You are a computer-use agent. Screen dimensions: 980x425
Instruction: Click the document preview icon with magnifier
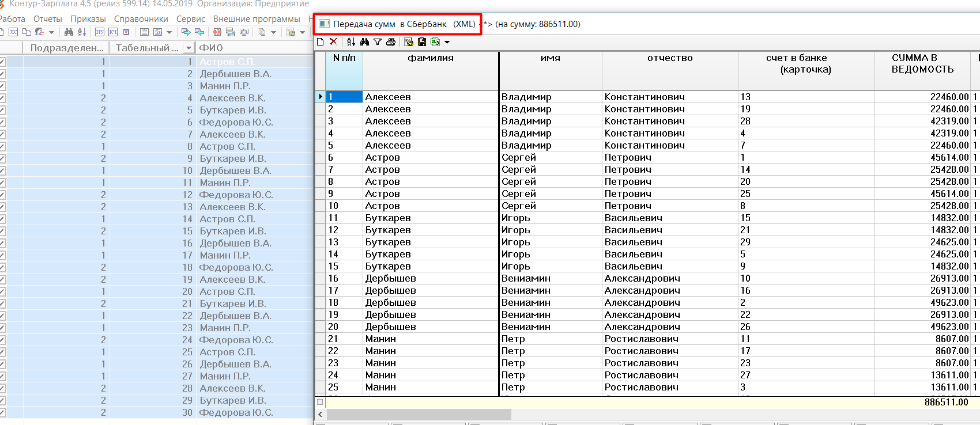tap(158, 32)
